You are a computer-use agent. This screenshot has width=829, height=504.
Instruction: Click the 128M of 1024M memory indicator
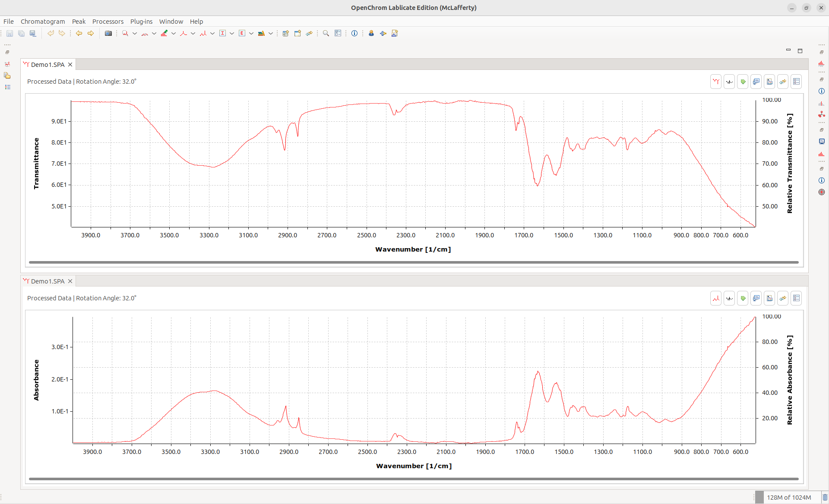(x=788, y=497)
